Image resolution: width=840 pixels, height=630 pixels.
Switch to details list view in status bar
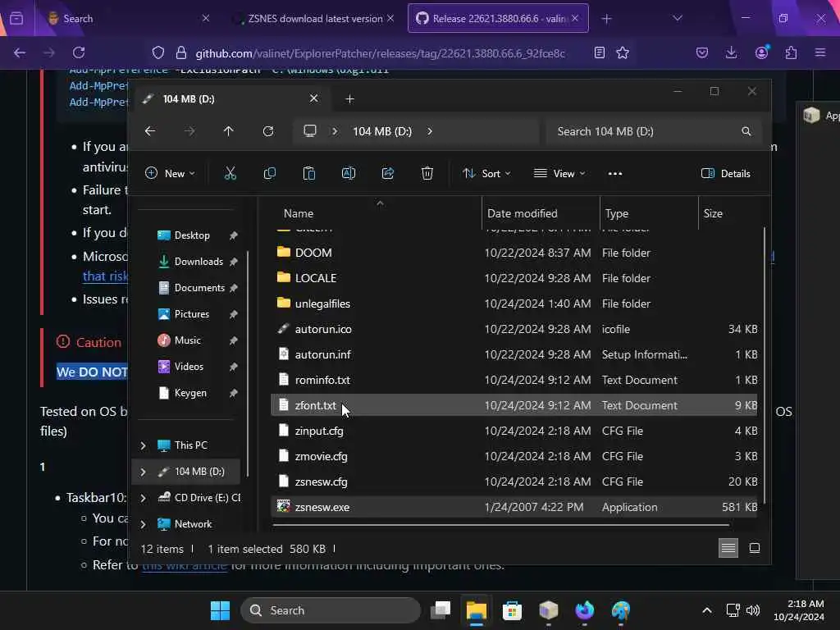(728, 548)
